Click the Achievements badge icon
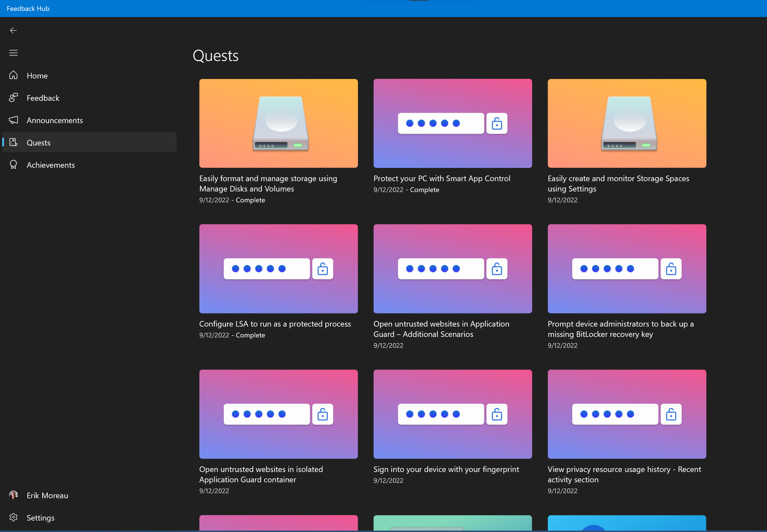 coord(13,165)
